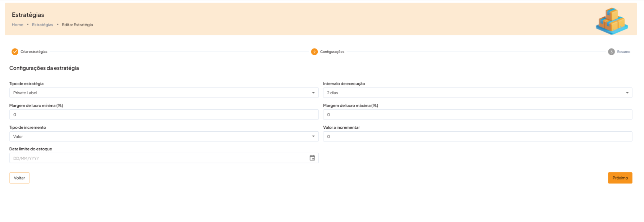Select the Configurações step label
Image resolution: width=644 pixels, height=222 pixels.
pos(332,52)
